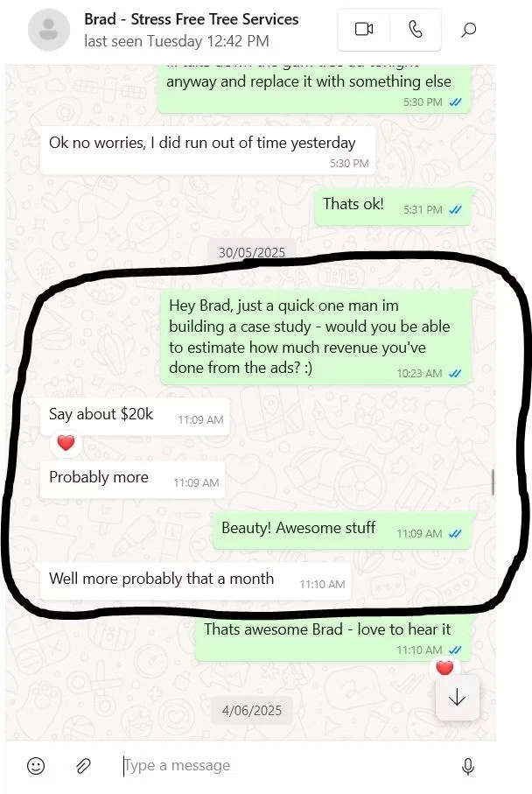Select the 'Say about $20k' message

(x=135, y=416)
